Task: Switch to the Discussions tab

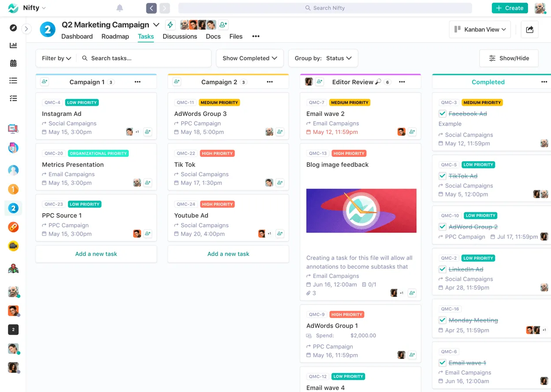Action: click(180, 37)
